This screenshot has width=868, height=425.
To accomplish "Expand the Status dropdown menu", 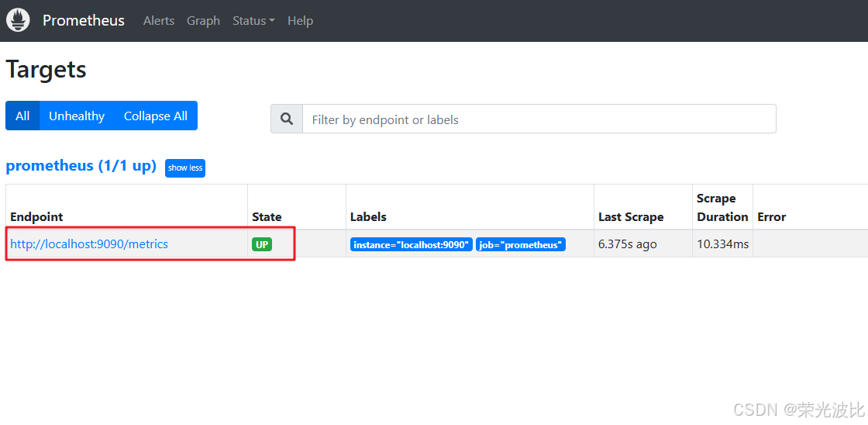I will 253,20.
